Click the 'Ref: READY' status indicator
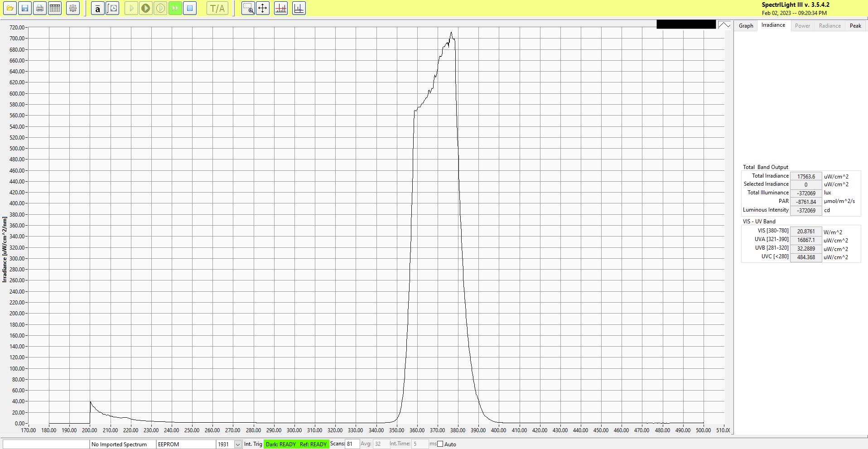This screenshot has width=868, height=449. pos(313,444)
